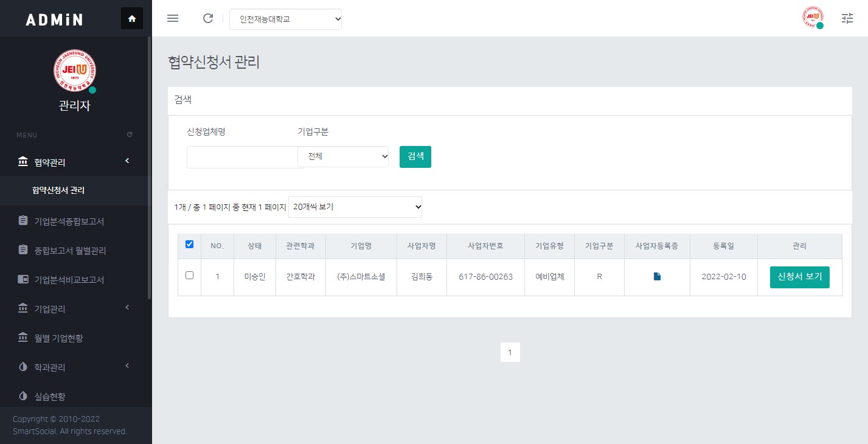Click the user avatar in top right
This screenshot has width=868, height=444.
[x=812, y=18]
